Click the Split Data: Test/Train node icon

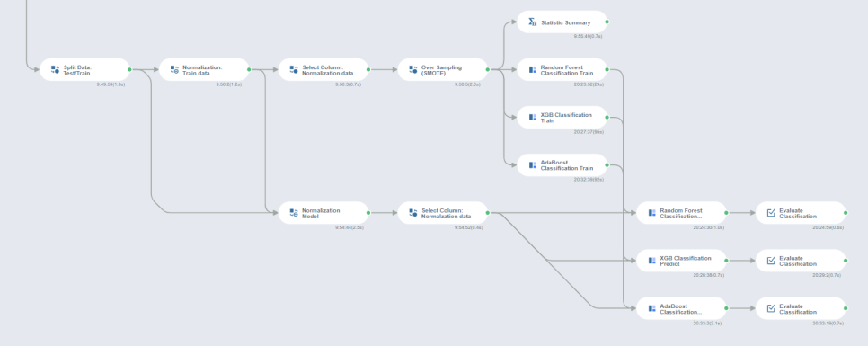click(56, 70)
